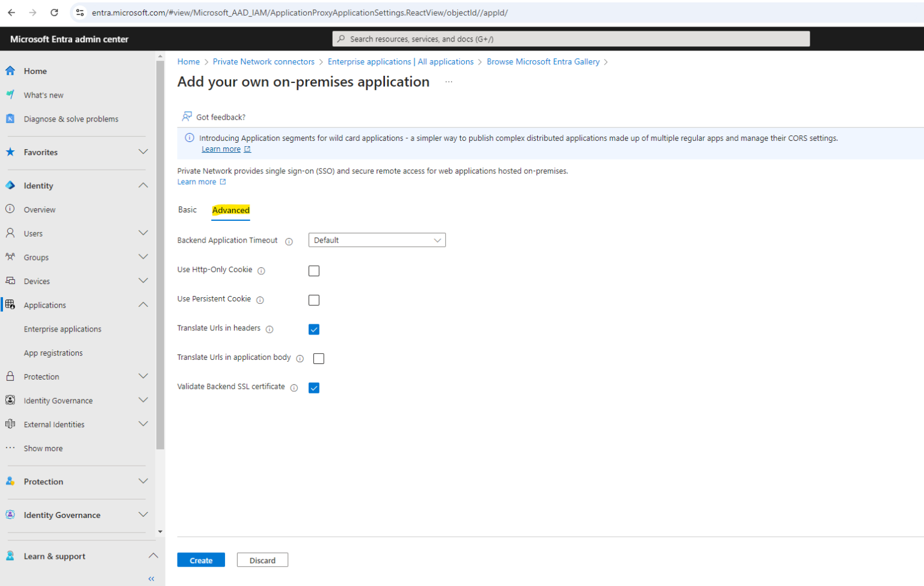Click the browser reload page icon
Viewport: 924px width, 586px height.
(x=54, y=13)
